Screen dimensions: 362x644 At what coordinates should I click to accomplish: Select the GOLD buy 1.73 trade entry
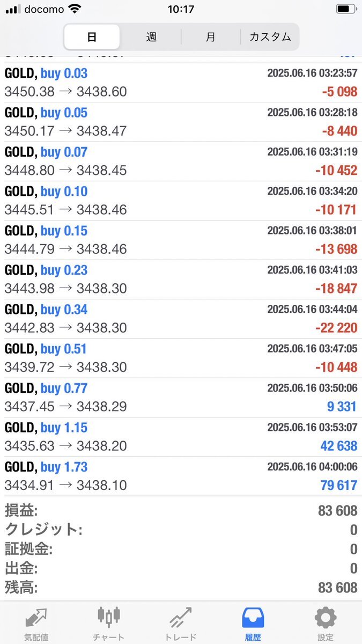[x=181, y=476]
